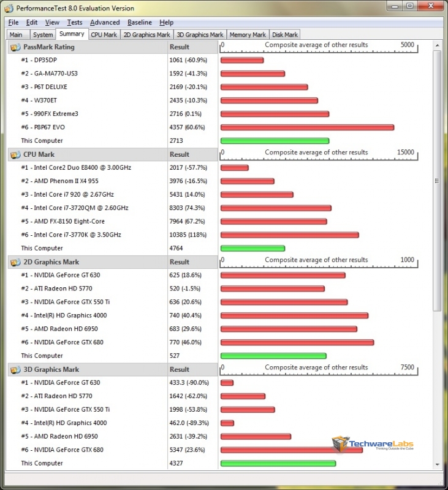This screenshot has height=490, width=448.
Task: Click result 520 (-1.5%) value
Action: pos(184,288)
